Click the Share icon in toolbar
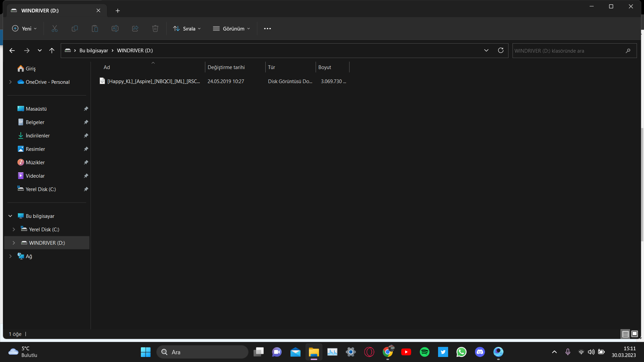The image size is (644, 362). click(135, 29)
